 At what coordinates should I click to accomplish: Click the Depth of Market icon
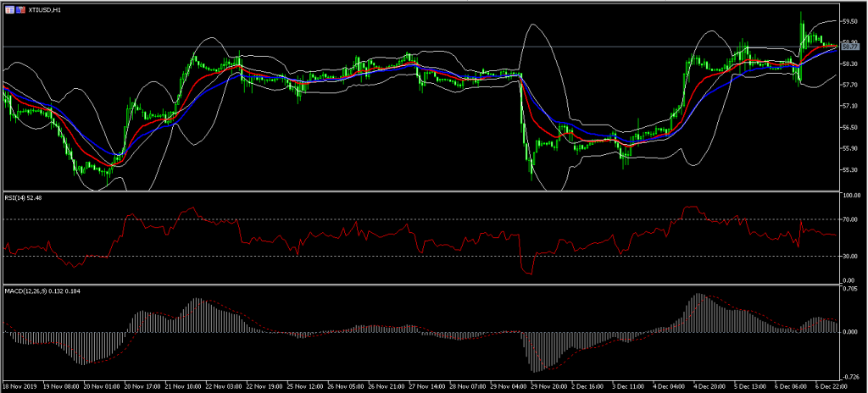pos(21,8)
